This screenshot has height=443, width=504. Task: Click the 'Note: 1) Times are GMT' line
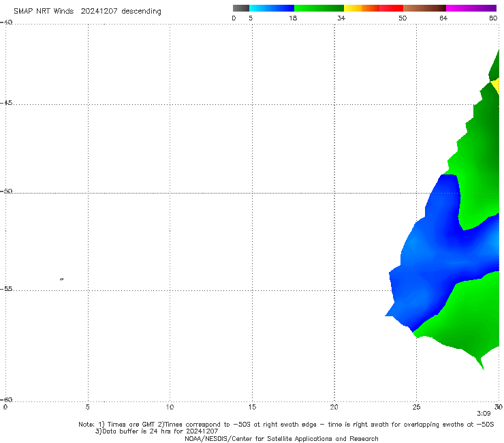(x=286, y=425)
